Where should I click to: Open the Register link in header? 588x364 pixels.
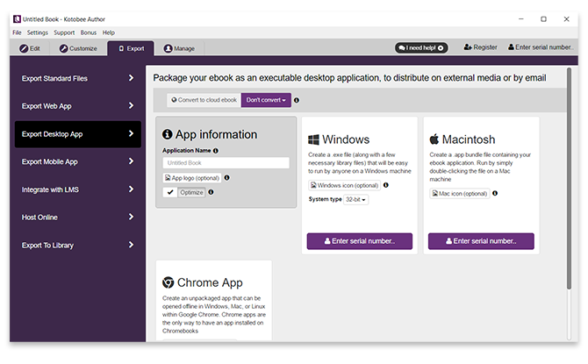pyautogui.click(x=480, y=47)
